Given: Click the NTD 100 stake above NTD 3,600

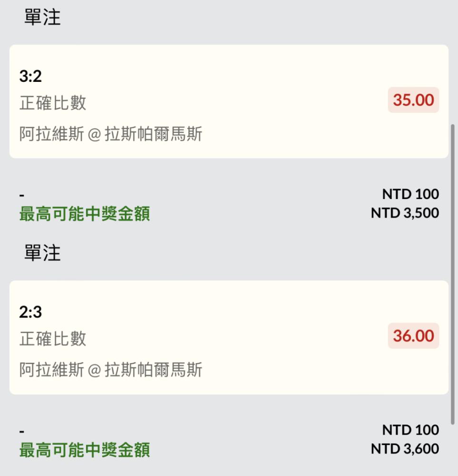Looking at the screenshot, I should click(x=411, y=430).
